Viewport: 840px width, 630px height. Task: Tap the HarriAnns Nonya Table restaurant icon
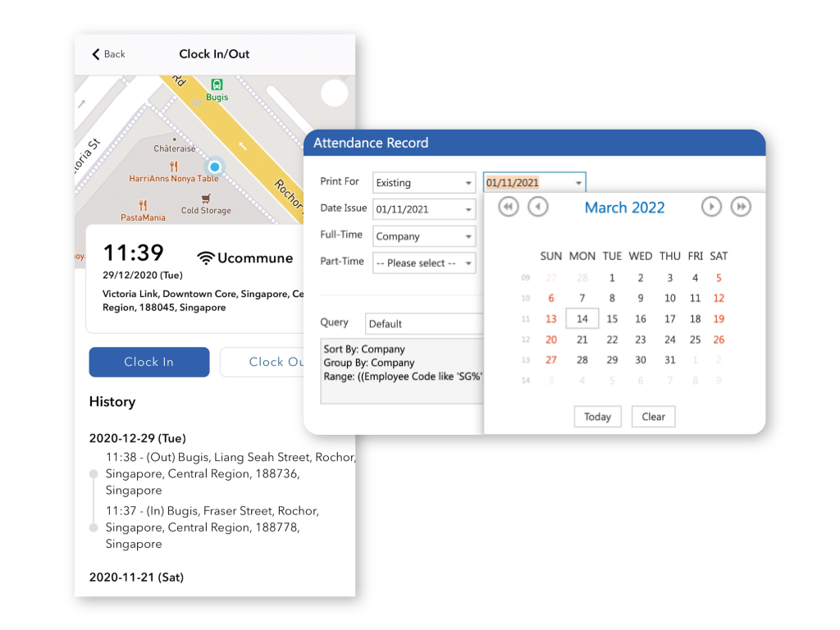pos(174,167)
